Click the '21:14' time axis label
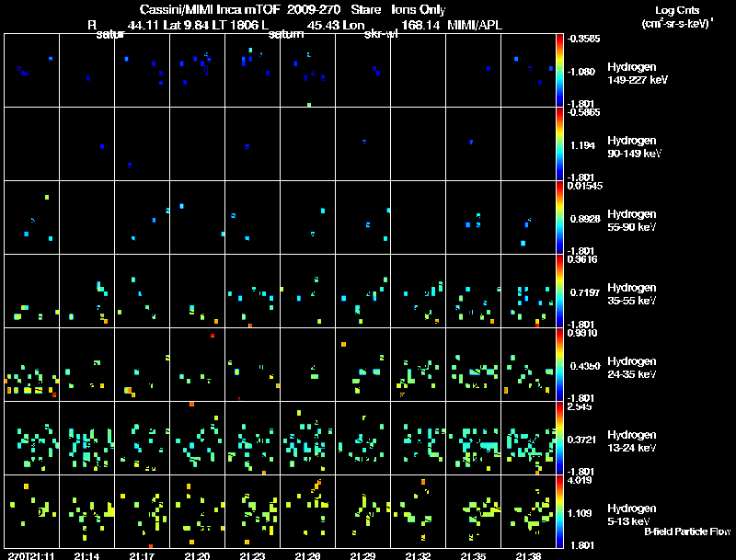 [86, 555]
